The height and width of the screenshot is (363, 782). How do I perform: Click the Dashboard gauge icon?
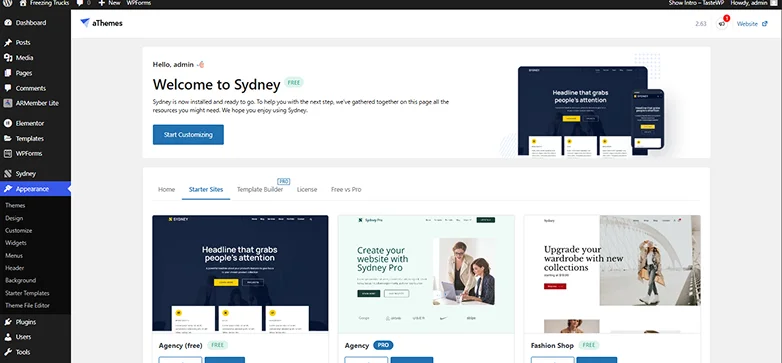[8, 22]
